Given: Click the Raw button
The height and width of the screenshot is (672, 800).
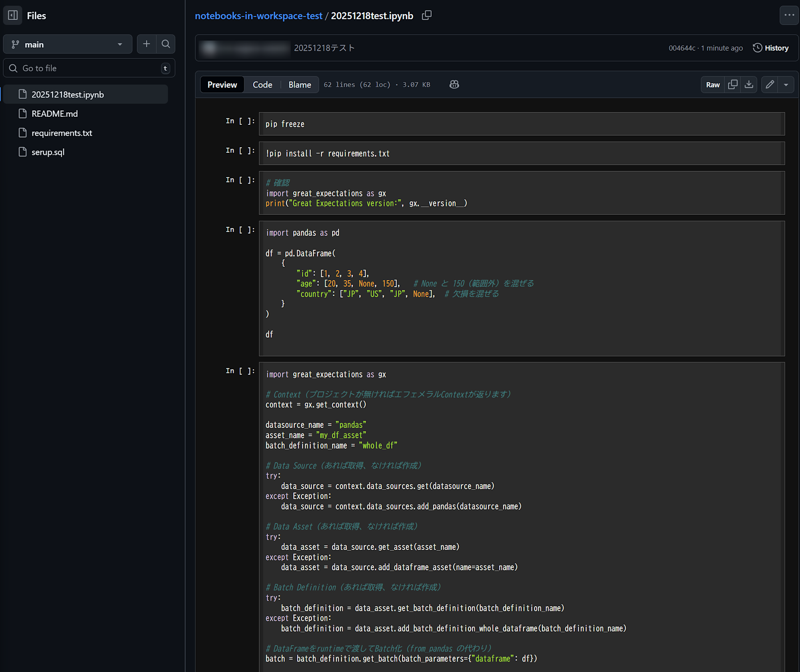Looking at the screenshot, I should [x=712, y=84].
